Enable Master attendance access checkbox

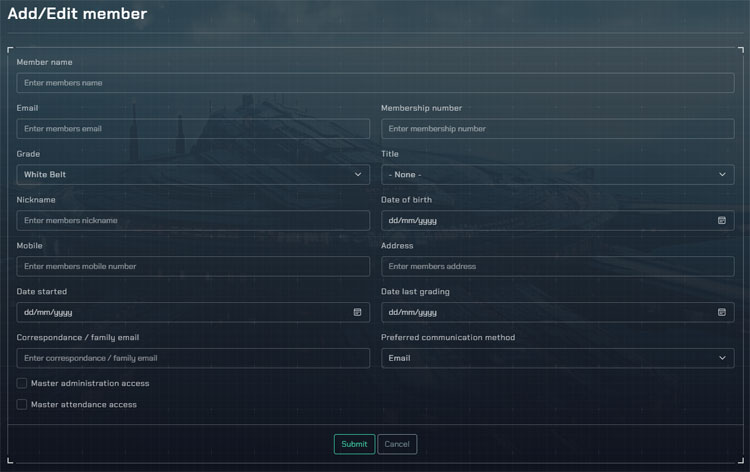coord(22,405)
